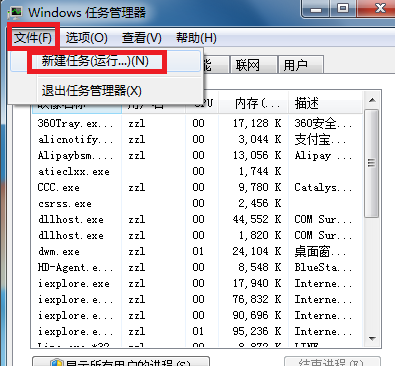Choose 退出任务管理器(X) menu entry
Screen dimensions: 396x371
click(x=106, y=91)
